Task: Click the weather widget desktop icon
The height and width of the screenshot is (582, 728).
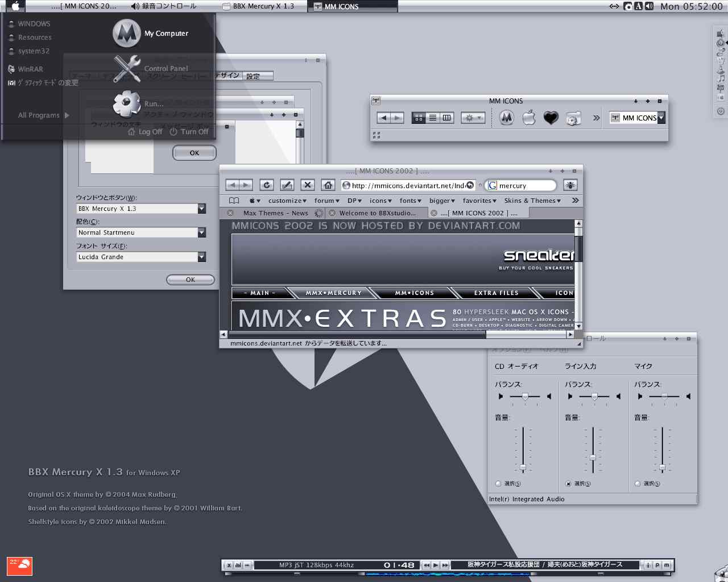Action: point(19,566)
